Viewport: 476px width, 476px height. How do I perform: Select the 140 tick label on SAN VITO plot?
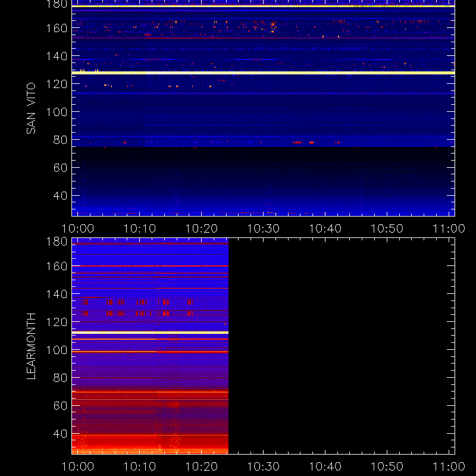coord(57,56)
